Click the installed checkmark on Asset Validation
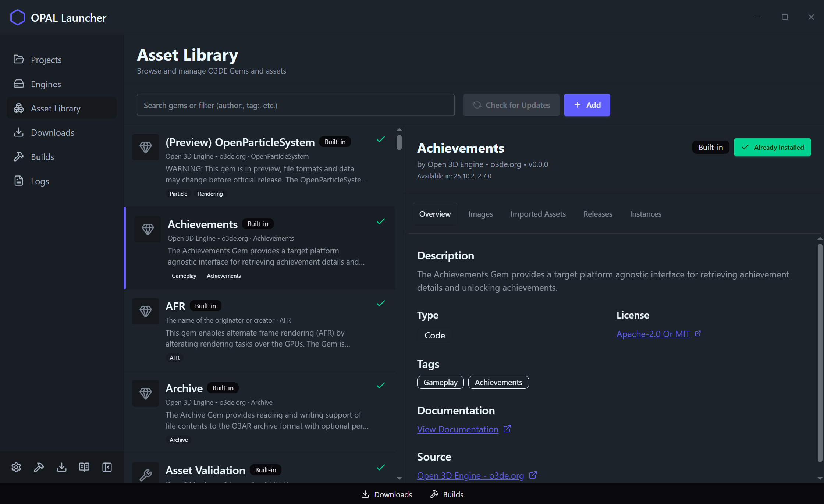The image size is (824, 504). [x=381, y=467]
